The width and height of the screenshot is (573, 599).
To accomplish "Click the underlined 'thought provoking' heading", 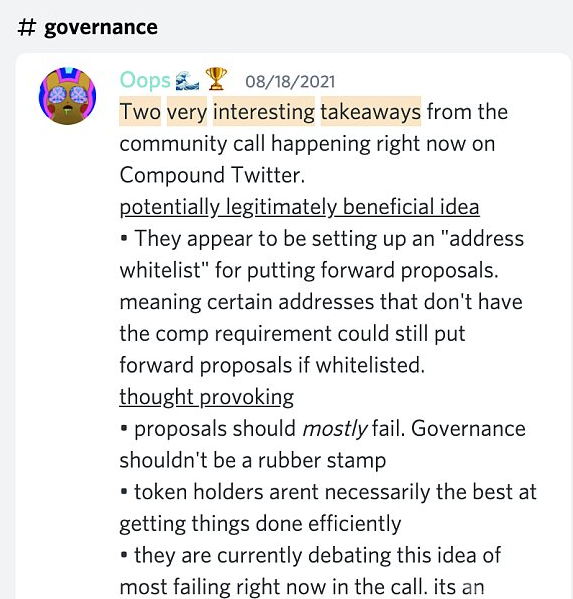I will [x=207, y=397].
